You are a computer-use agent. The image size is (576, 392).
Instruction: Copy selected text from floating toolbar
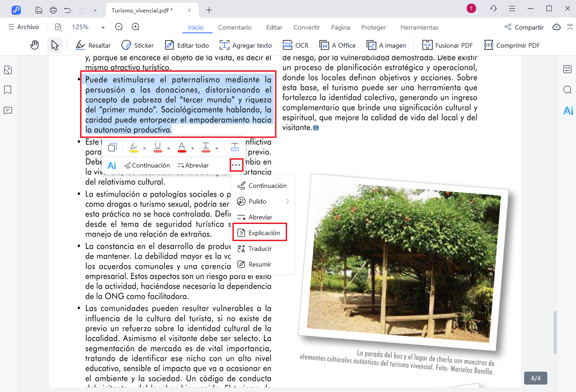point(112,148)
